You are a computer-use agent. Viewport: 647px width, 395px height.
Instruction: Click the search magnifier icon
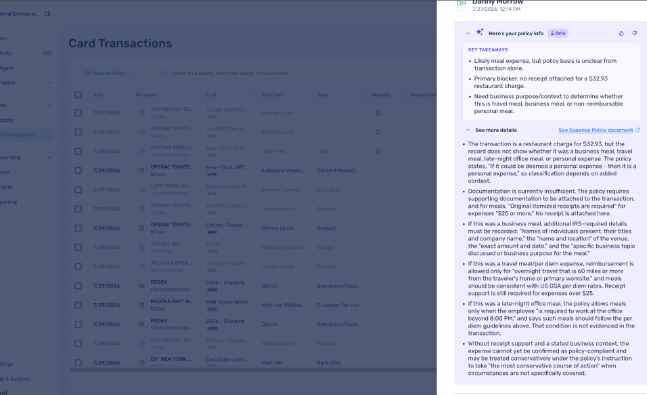(163, 73)
